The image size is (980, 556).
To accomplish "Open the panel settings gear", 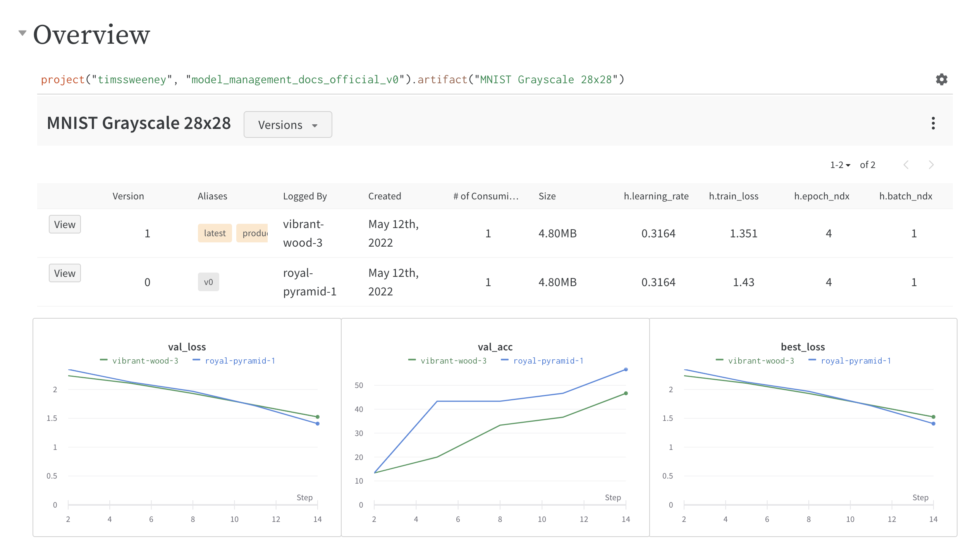I will tap(941, 79).
